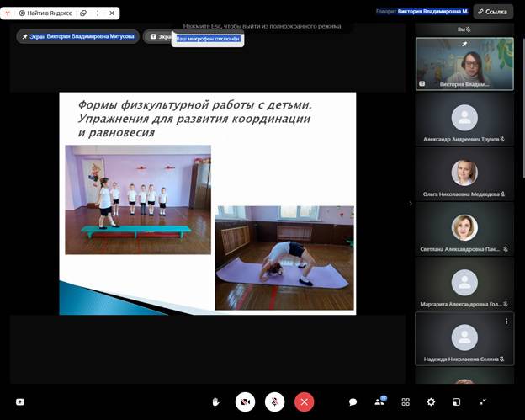Open the chat panel
The image size is (525, 420).
[x=353, y=401]
